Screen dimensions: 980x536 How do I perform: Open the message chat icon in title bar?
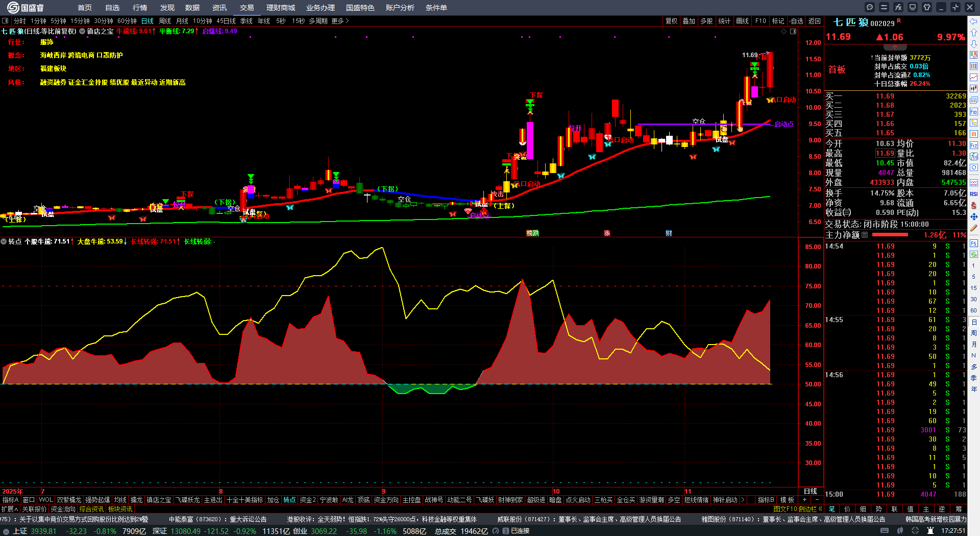[x=870, y=7]
